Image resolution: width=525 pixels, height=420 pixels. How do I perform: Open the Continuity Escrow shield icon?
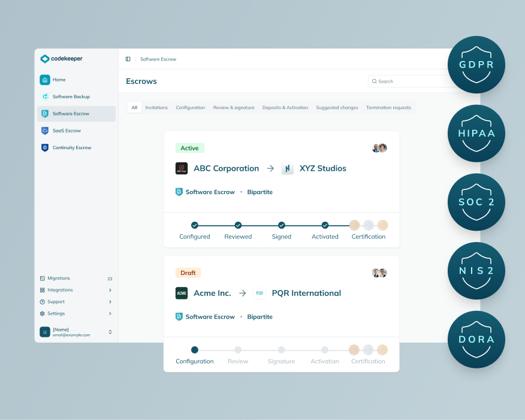(x=45, y=147)
